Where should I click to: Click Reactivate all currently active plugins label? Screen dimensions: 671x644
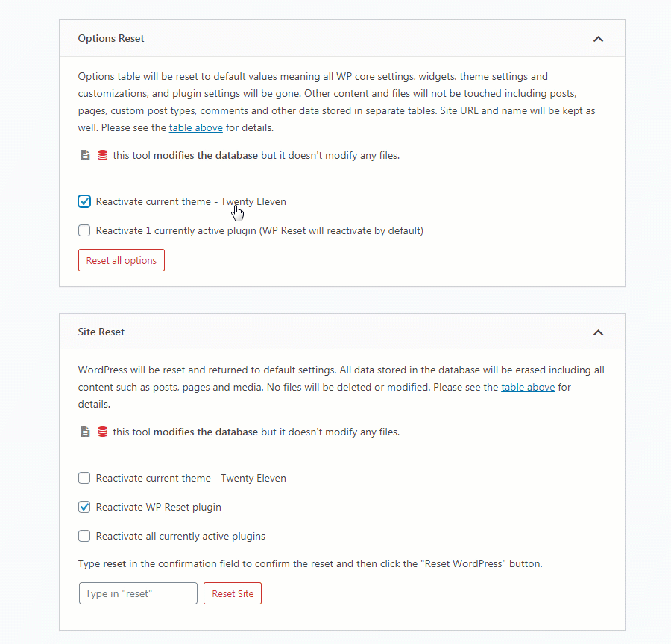pos(180,536)
